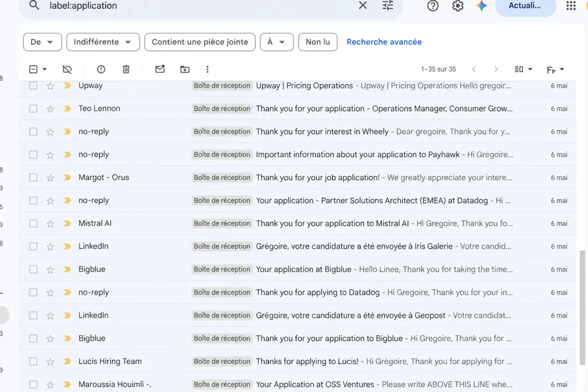Viewport: 588px width, 392px height.
Task: Select checkbox for Your application at Bigblue
Action: coord(33,269)
